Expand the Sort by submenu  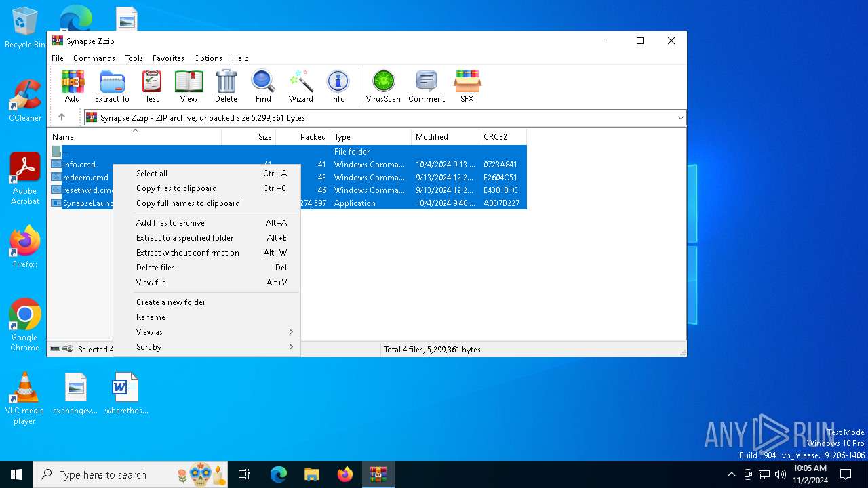click(x=206, y=347)
